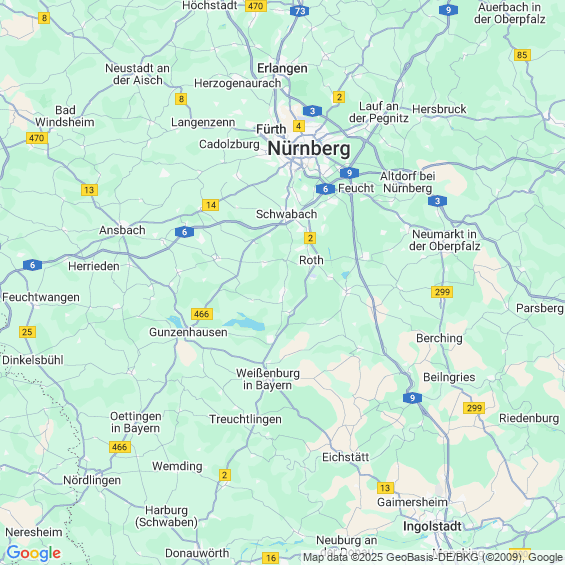Click the A73 highway shield near Höchstadt

tap(299, 11)
